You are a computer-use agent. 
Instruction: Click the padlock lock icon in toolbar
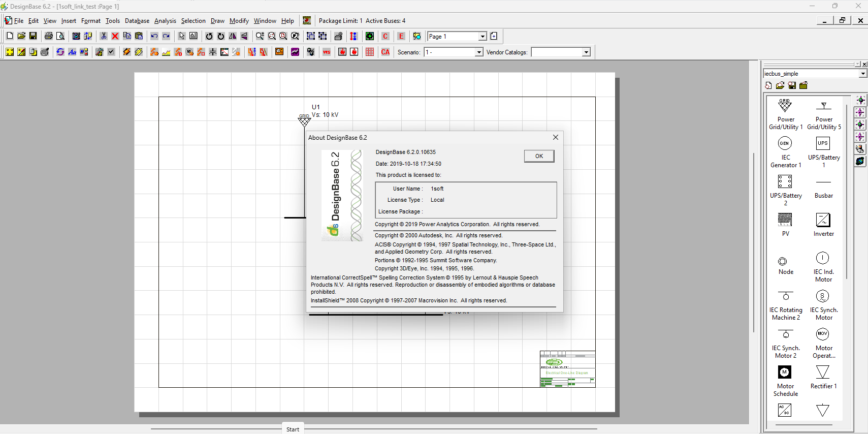point(338,36)
